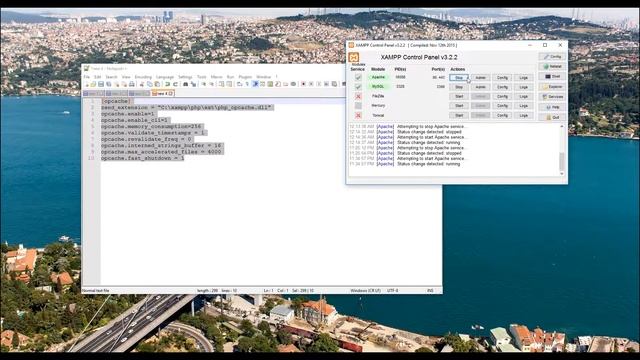
Task: Click the Save icon in Notepad++ toolbar
Action: click(101, 84)
